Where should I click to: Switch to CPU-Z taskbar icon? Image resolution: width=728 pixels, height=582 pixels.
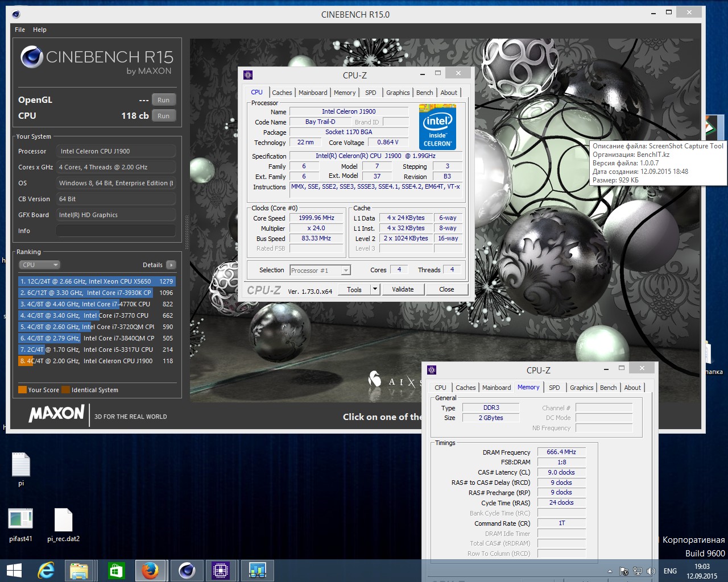click(220, 571)
